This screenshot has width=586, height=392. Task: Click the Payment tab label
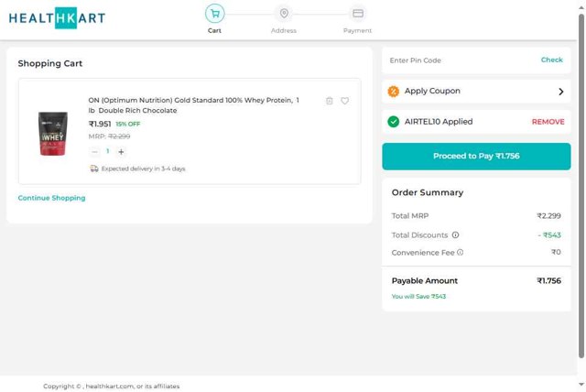357,30
